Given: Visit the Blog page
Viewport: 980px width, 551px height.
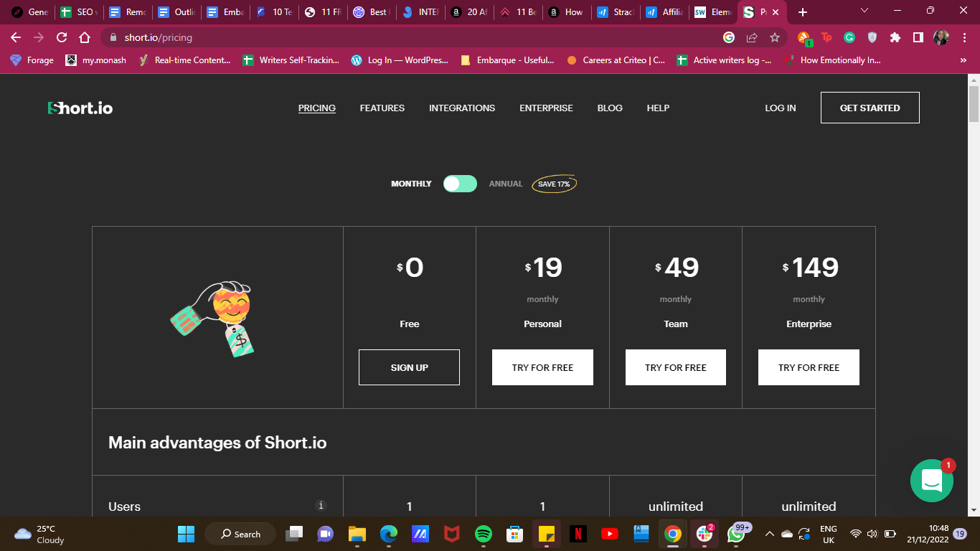Looking at the screenshot, I should click(610, 108).
